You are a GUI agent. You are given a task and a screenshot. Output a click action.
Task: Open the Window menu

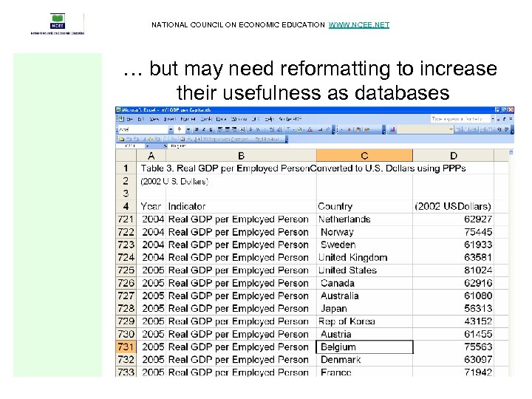(x=239, y=119)
